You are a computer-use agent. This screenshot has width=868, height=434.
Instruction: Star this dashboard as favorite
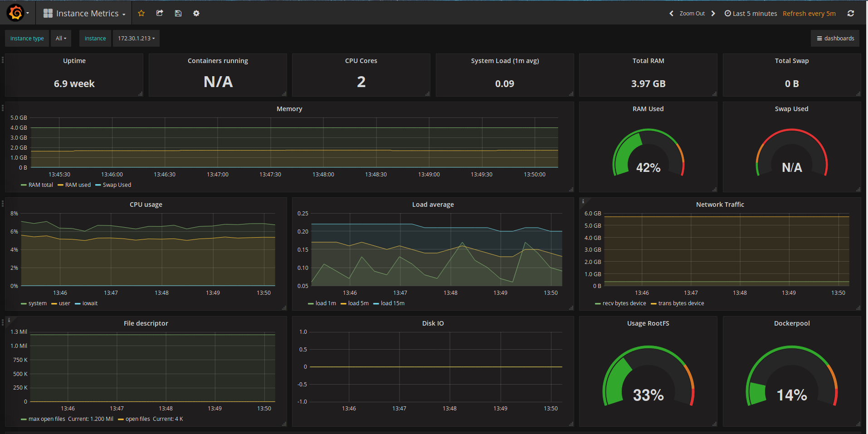click(141, 14)
